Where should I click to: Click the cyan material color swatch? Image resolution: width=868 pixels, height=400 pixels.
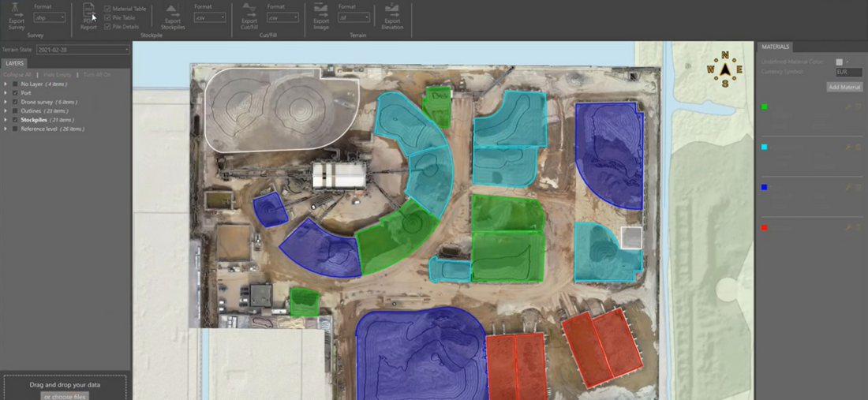coord(765,148)
